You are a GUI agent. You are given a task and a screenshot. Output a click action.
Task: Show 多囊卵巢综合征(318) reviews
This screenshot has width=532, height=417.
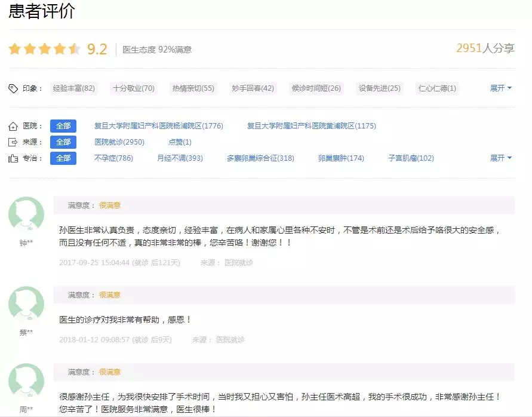pos(260,158)
